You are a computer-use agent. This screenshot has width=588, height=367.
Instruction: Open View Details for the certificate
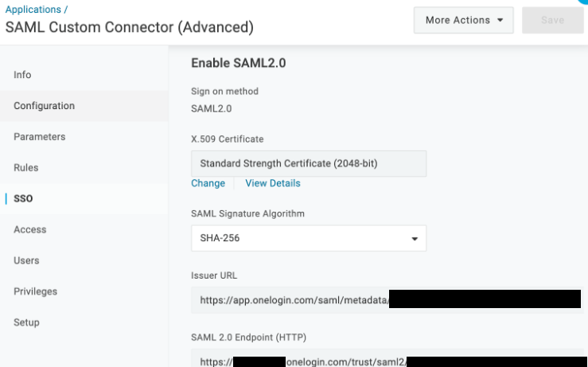click(273, 183)
